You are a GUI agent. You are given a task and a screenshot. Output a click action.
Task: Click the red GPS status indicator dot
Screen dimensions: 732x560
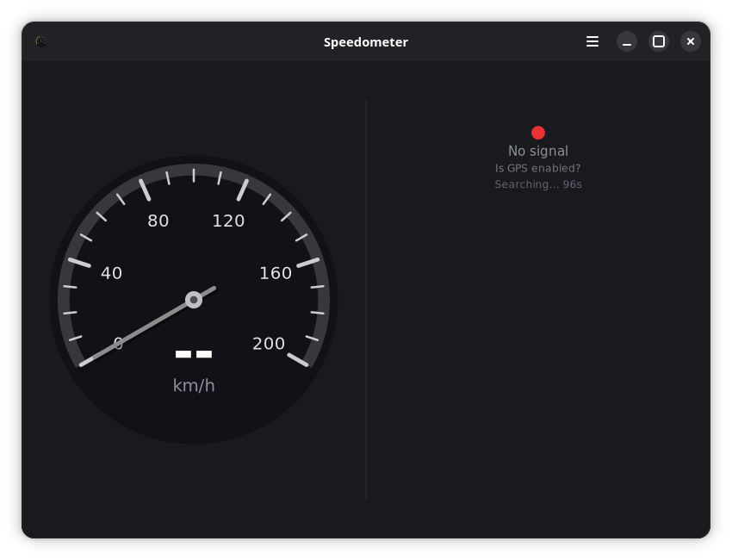pyautogui.click(x=537, y=133)
